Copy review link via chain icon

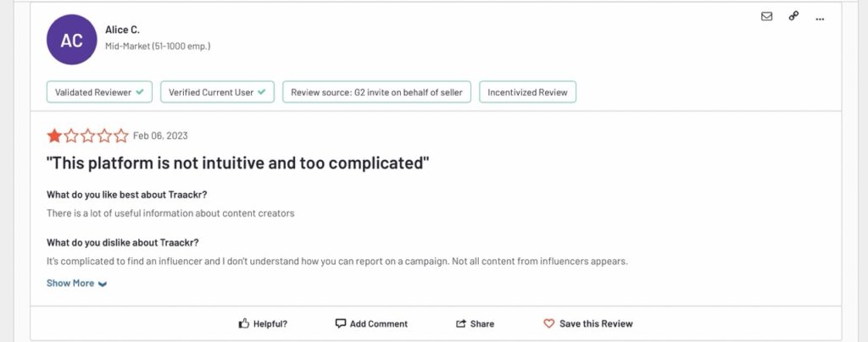point(793,16)
